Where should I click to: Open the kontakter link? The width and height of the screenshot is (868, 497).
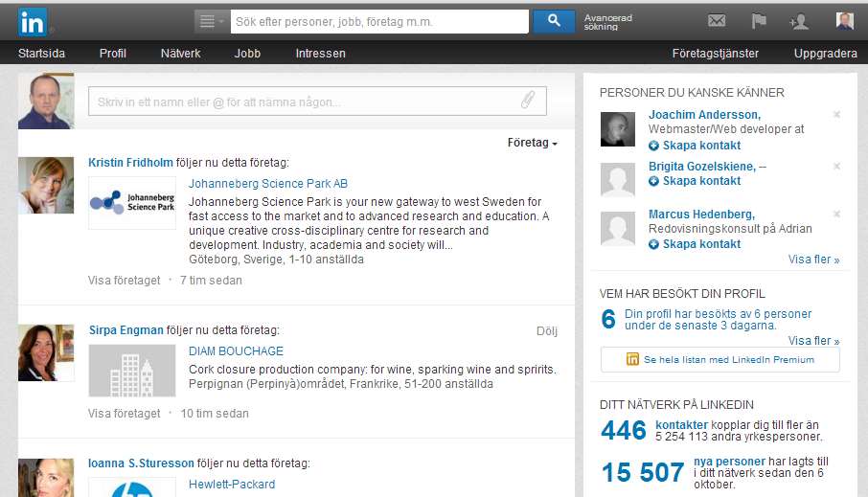pyautogui.click(x=681, y=425)
